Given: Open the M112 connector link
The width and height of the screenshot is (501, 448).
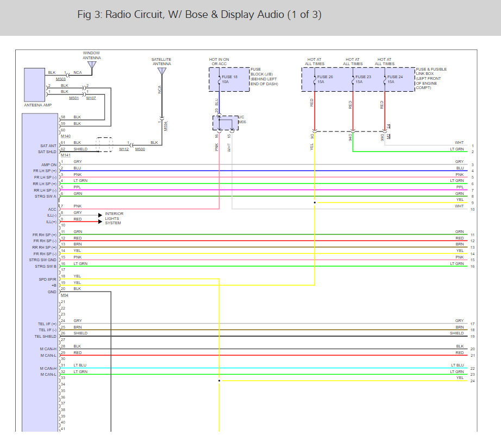Looking at the screenshot, I should click(x=124, y=149).
